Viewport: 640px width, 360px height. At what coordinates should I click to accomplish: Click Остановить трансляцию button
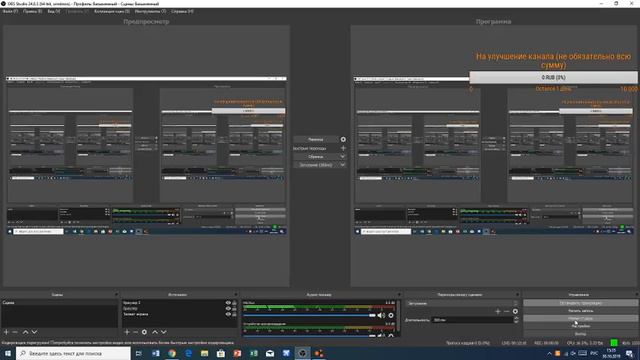(x=580, y=303)
